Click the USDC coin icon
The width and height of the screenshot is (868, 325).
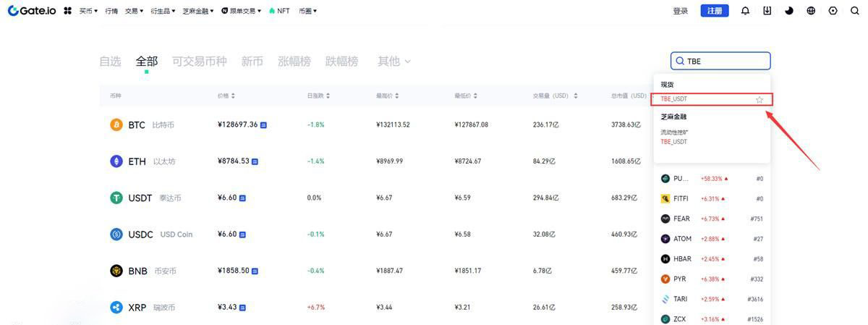click(x=116, y=234)
